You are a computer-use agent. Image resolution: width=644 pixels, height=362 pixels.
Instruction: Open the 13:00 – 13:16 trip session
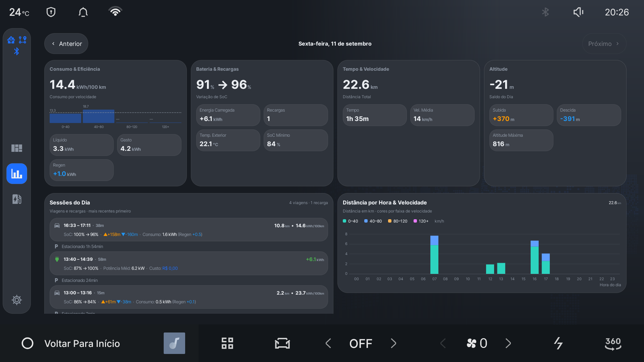189,297
